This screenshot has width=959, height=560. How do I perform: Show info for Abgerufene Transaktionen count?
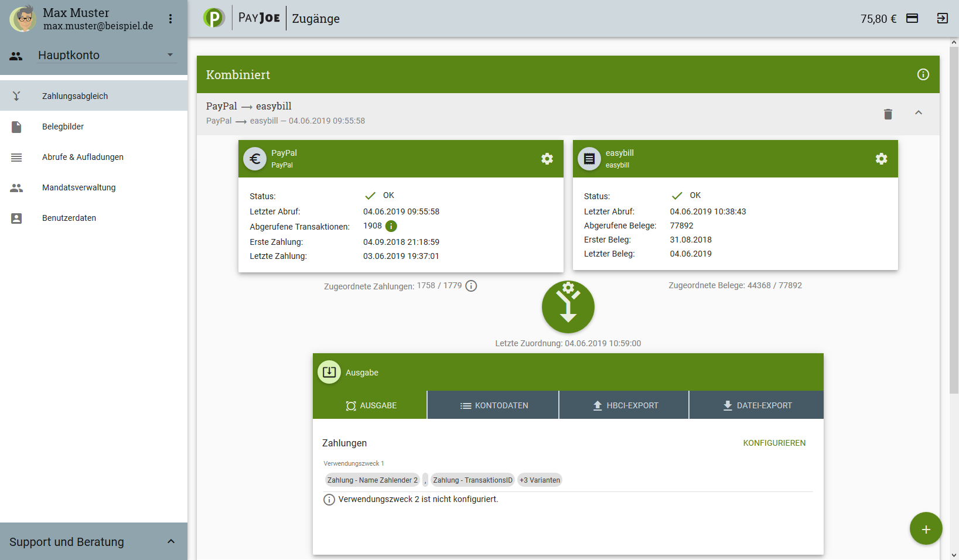click(x=391, y=226)
